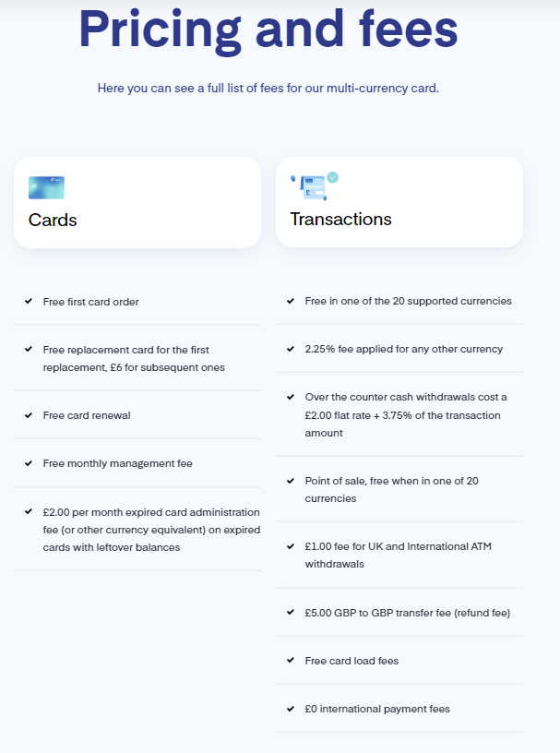Click checkmark beside Free card renewal

29,415
